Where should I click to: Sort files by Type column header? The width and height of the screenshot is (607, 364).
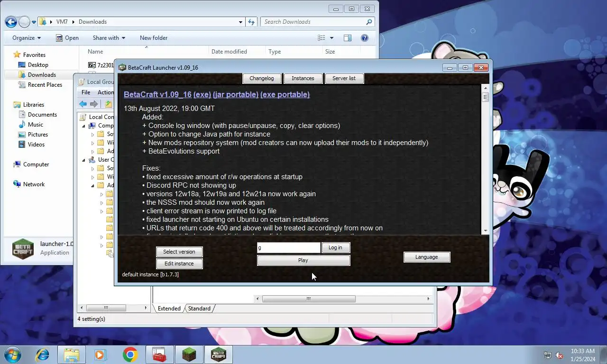click(x=294, y=52)
